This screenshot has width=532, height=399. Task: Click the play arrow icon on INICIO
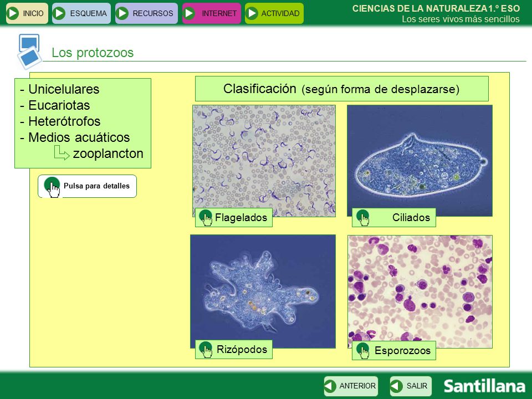tap(13, 13)
